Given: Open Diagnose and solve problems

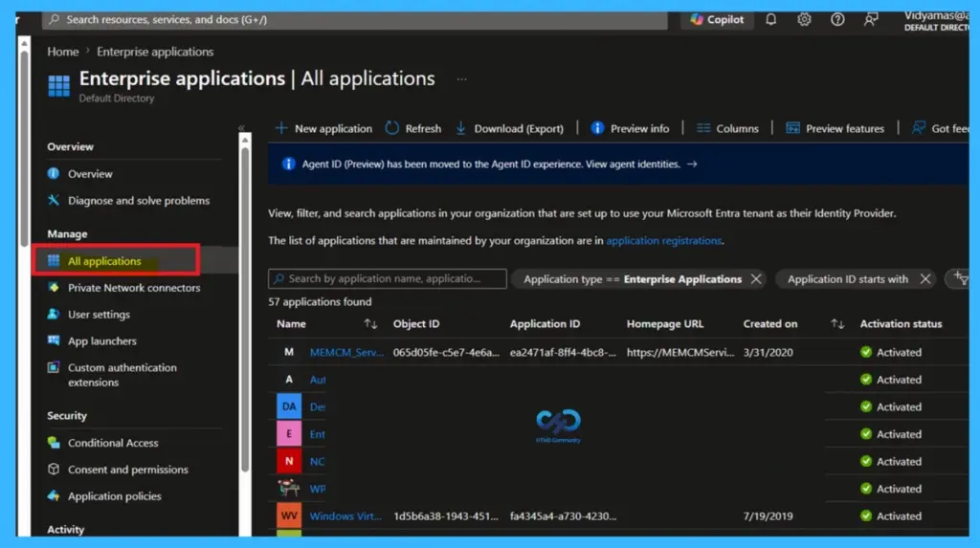Looking at the screenshot, I should (139, 201).
